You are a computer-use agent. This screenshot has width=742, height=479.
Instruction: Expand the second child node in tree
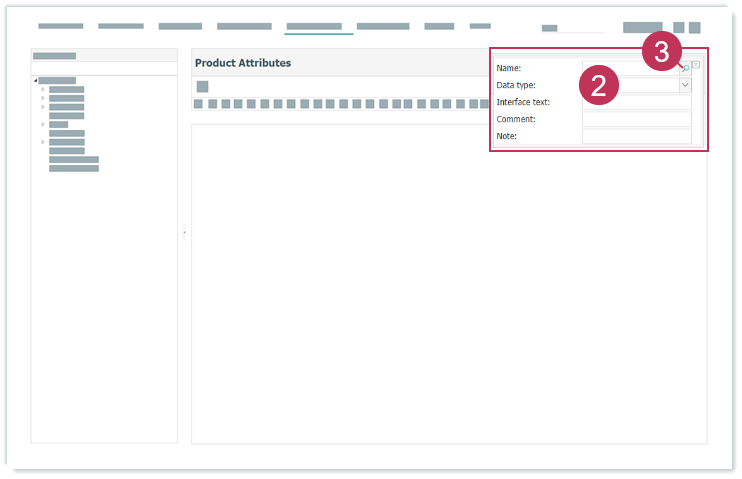pos(43,98)
